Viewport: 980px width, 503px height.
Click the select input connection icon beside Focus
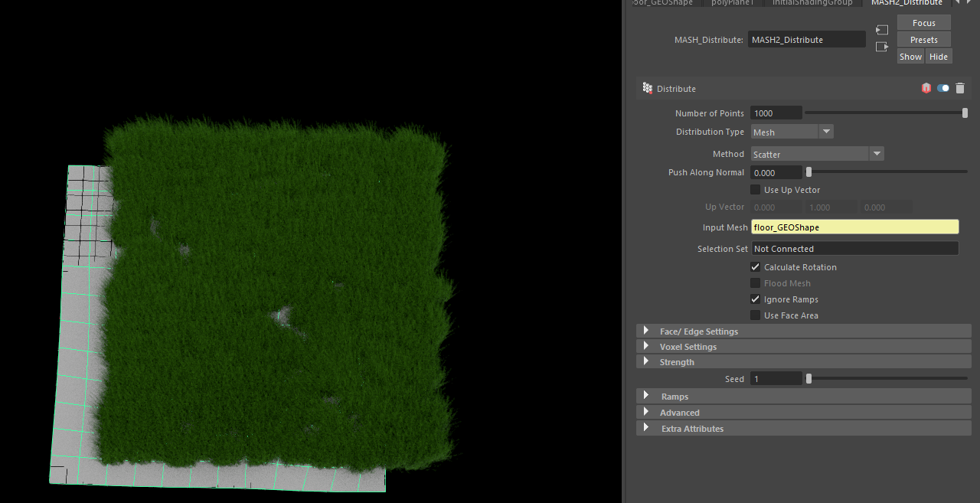[x=881, y=29]
